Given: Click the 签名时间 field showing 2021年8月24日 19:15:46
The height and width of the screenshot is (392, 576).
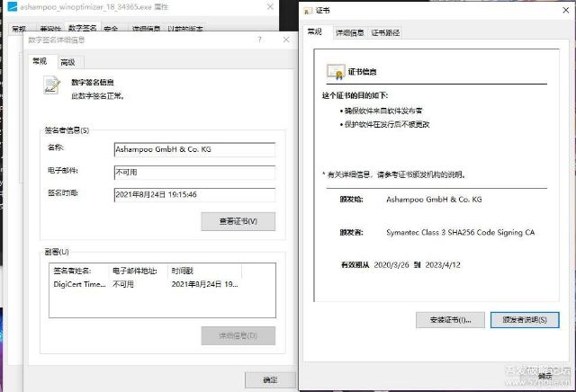Looking at the screenshot, I should point(194,194).
